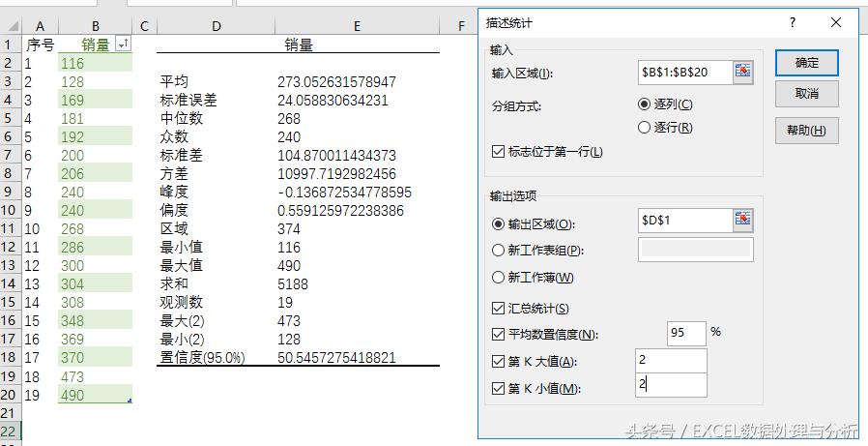Click the input range field $B$1:$B$20
This screenshot has height=446, width=868.
(686, 72)
